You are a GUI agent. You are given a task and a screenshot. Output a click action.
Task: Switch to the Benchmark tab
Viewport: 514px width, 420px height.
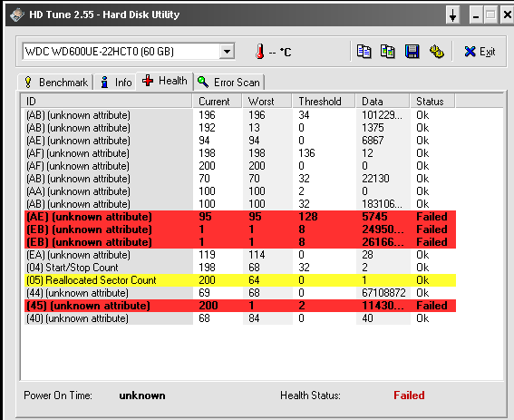[55, 82]
